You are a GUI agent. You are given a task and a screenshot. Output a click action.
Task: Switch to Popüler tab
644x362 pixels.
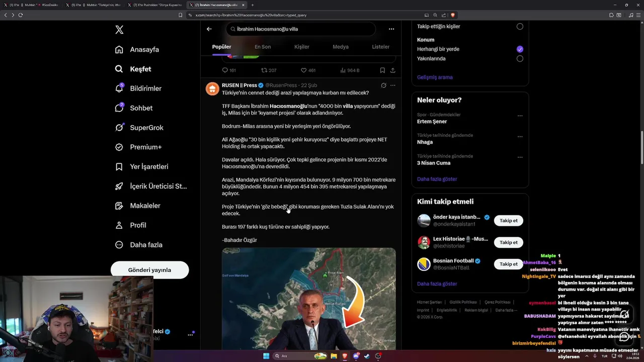pyautogui.click(x=221, y=47)
